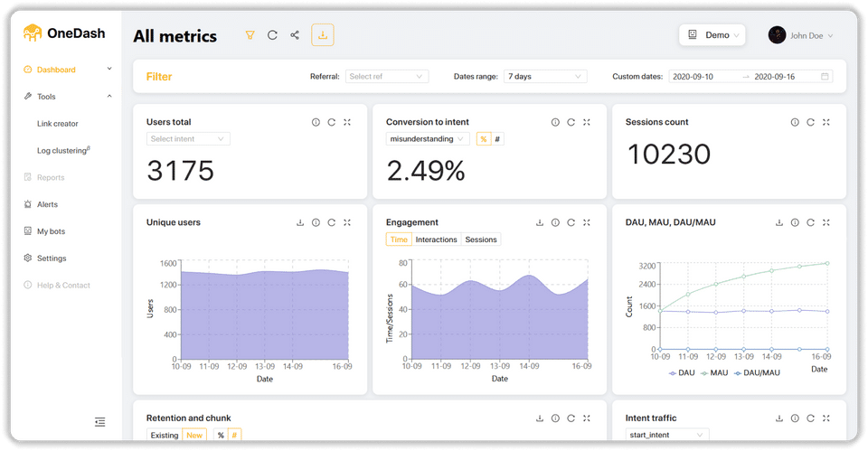
Task: Click the custom start date 2020-09-10
Action: coord(693,76)
